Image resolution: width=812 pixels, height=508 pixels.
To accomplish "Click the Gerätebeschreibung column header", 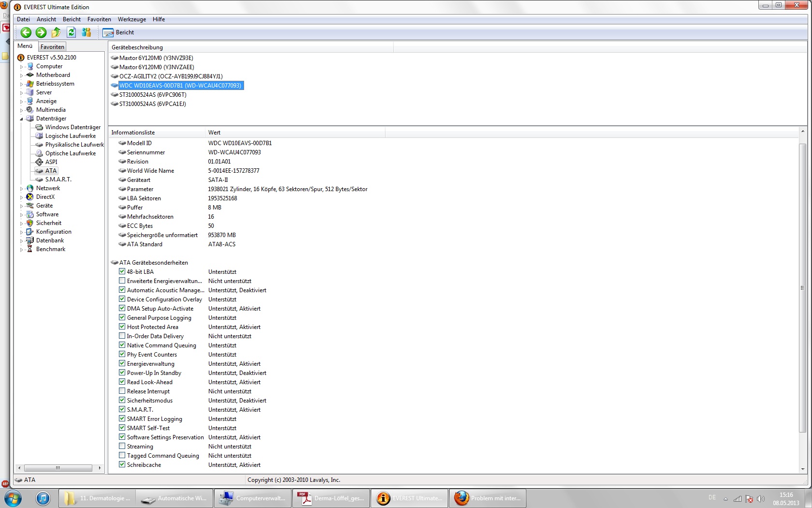I will (251, 47).
